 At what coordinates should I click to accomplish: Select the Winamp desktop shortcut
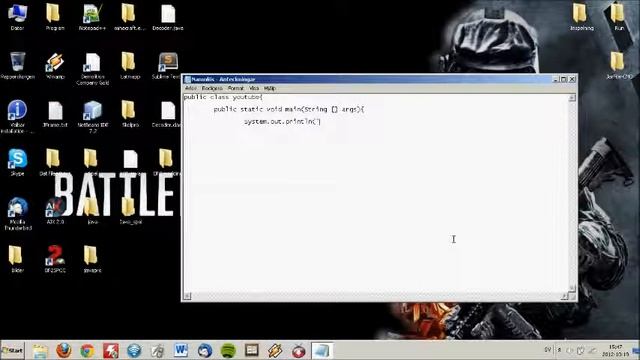55,65
